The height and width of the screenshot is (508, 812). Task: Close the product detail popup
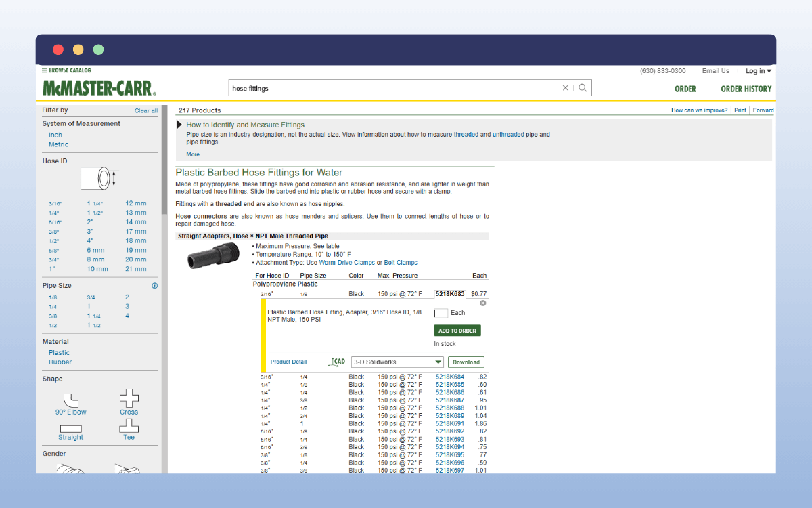[482, 303]
